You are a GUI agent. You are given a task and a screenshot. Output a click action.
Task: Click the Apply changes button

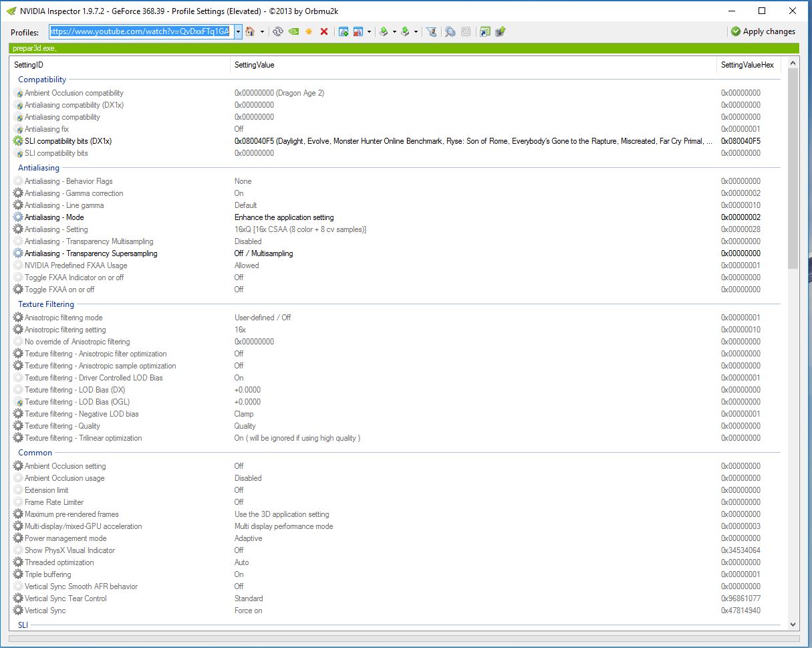point(763,31)
